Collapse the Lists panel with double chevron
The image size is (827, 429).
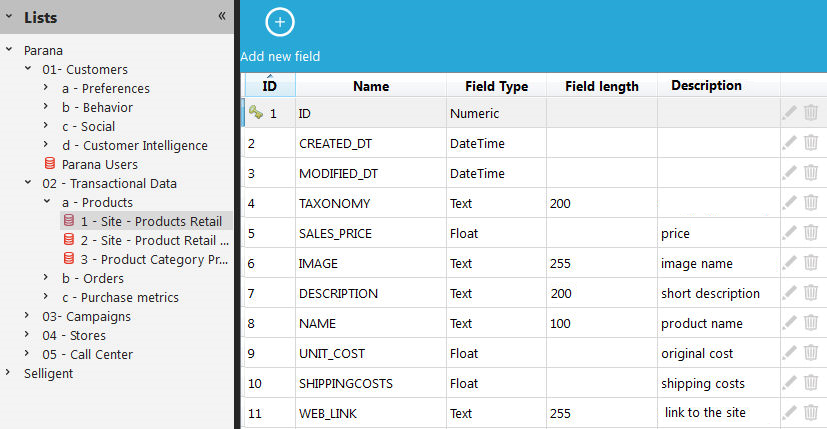[x=222, y=16]
